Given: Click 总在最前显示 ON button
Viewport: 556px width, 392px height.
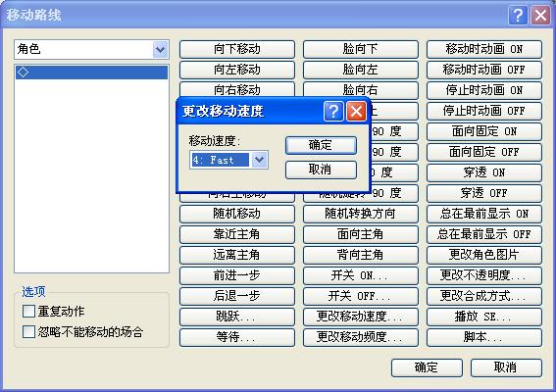Looking at the screenshot, I should (x=484, y=214).
